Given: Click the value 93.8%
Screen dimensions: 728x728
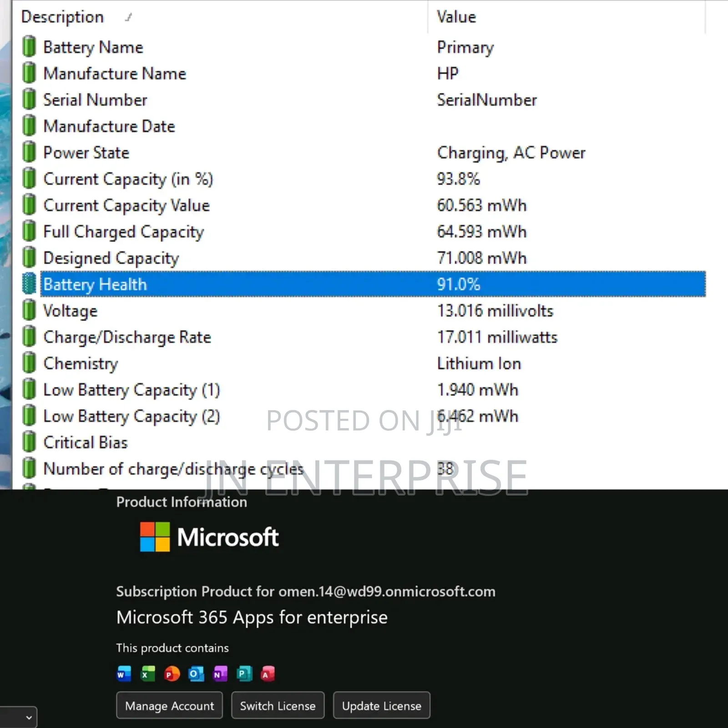Looking at the screenshot, I should pyautogui.click(x=458, y=179).
